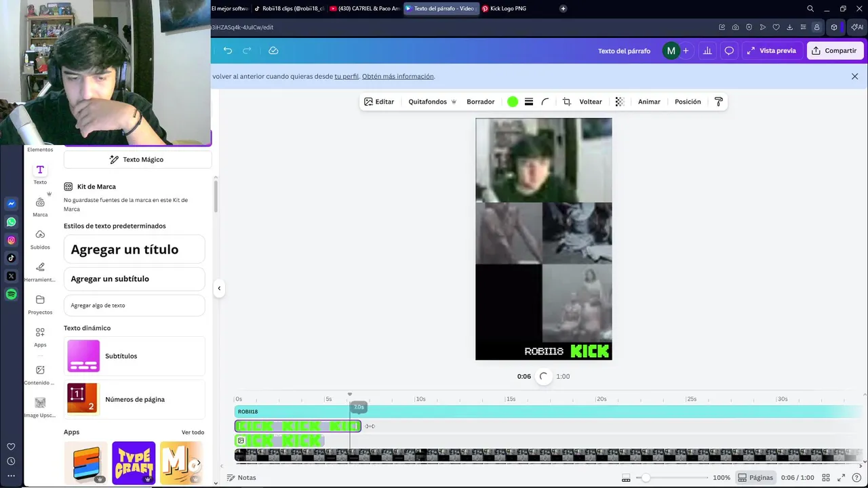Open the Obtén más información link
Screen dimensions: 868x488
(398, 77)
